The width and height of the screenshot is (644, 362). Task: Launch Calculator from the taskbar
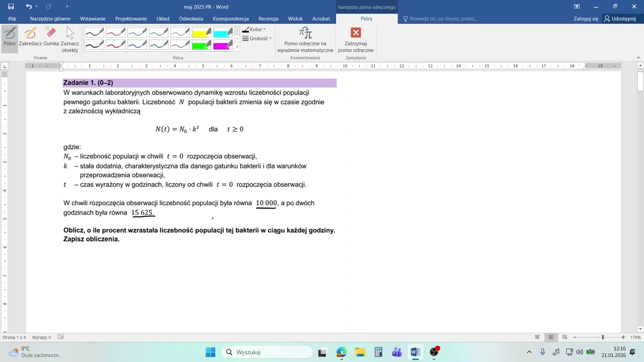[378, 352]
